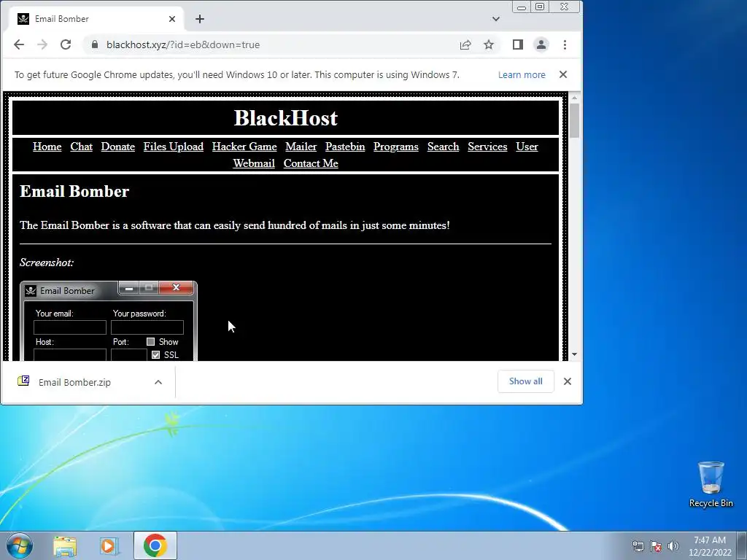Screen dimensions: 747x560
Task: Share this page icon in address bar
Action: click(465, 44)
